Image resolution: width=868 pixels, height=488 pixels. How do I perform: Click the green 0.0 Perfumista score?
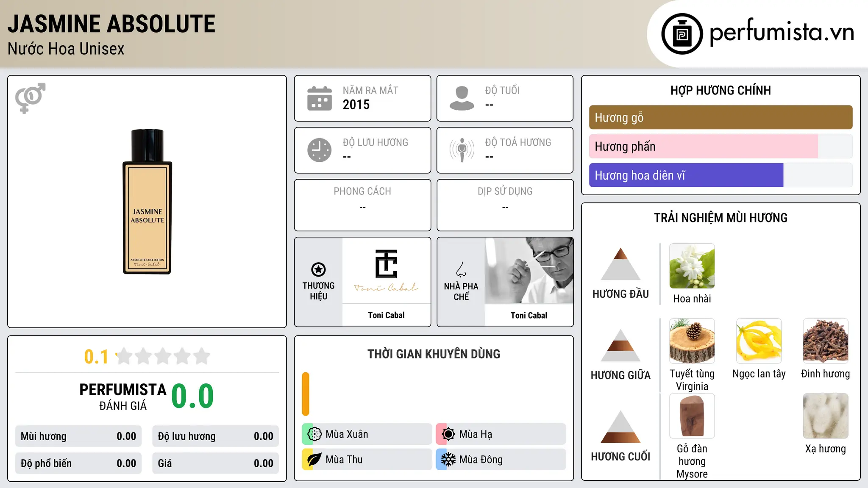tap(192, 396)
